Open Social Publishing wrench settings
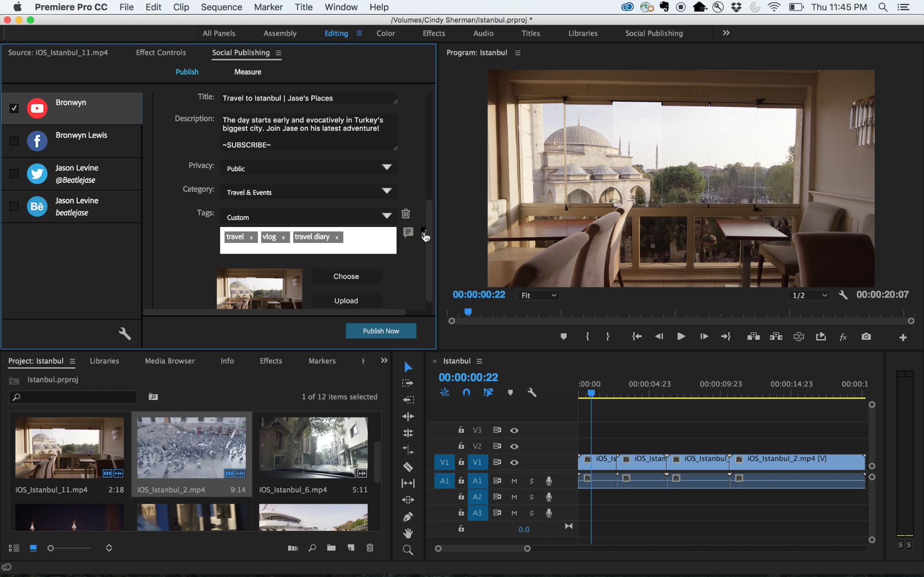This screenshot has width=924, height=577. pyautogui.click(x=125, y=334)
